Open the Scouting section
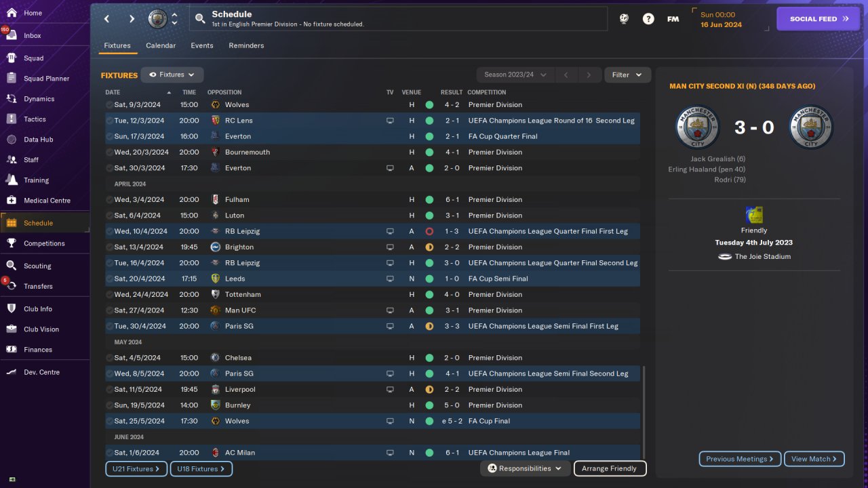 pos(37,266)
